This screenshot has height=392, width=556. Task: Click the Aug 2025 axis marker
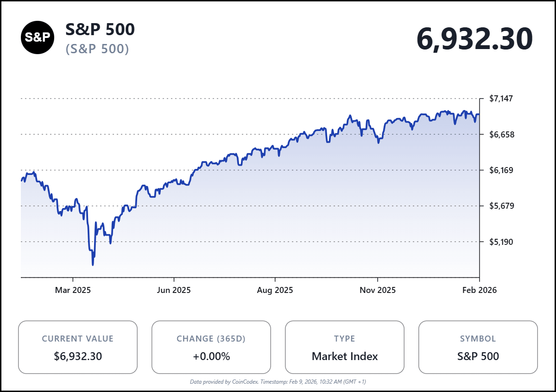275,290
